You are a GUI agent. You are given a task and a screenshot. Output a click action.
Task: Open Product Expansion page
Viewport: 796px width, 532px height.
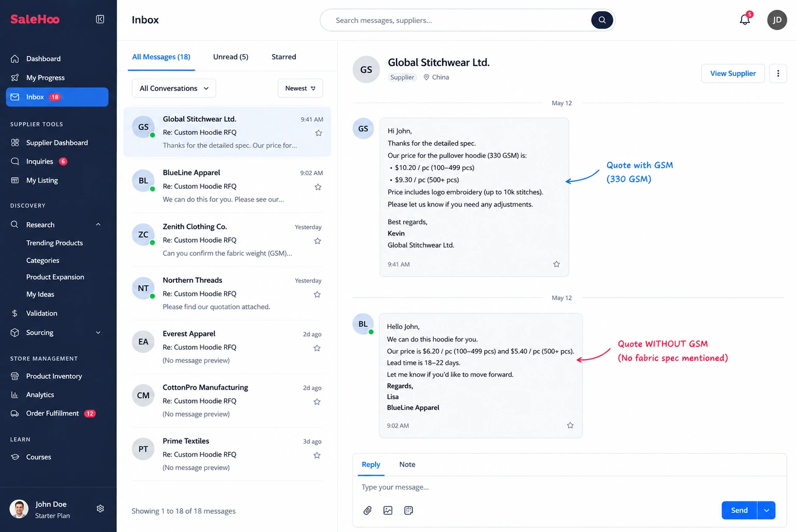55,277
